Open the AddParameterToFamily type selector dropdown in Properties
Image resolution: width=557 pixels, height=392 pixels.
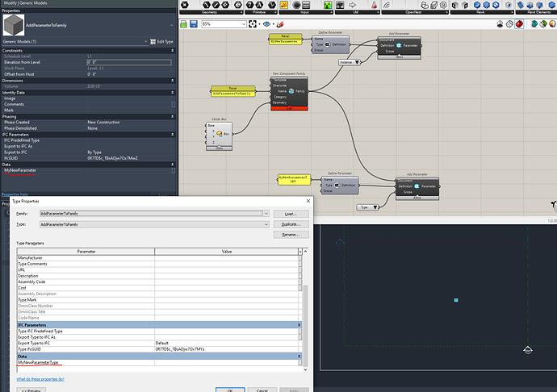(172, 25)
